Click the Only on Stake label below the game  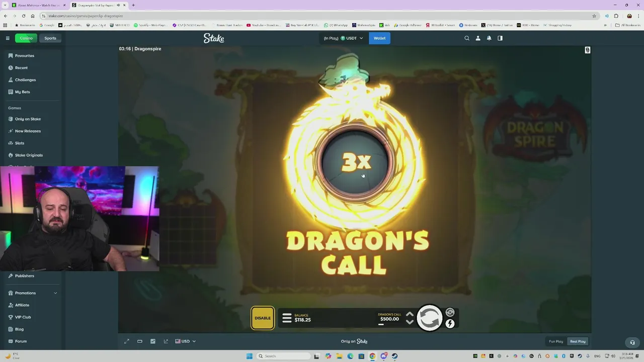[354, 341]
